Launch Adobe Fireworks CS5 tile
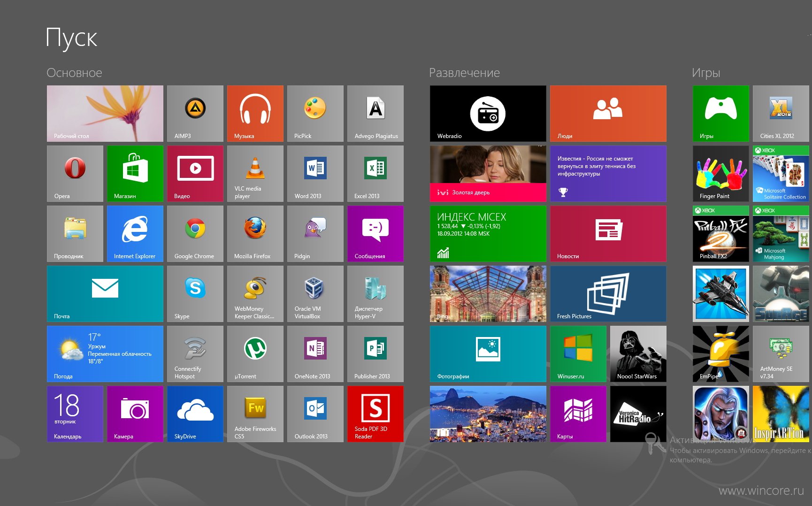The width and height of the screenshot is (812, 506). (x=255, y=414)
